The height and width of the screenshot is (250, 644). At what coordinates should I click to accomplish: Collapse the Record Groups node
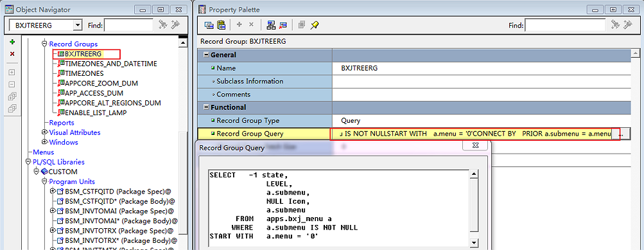45,44
